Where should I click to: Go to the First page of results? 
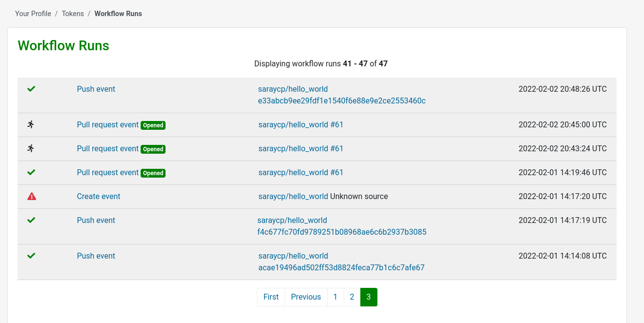point(271,297)
